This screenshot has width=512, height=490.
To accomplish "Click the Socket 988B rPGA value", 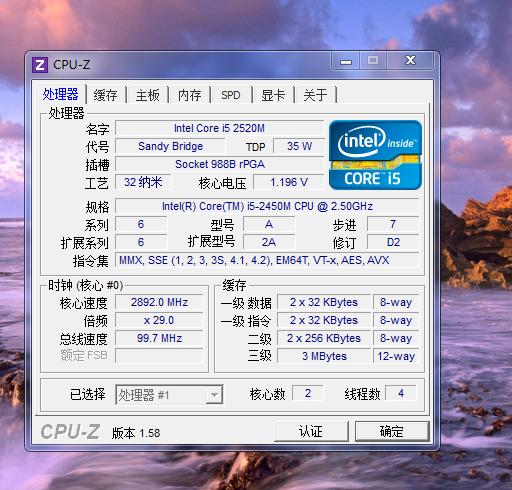I will pyautogui.click(x=219, y=164).
